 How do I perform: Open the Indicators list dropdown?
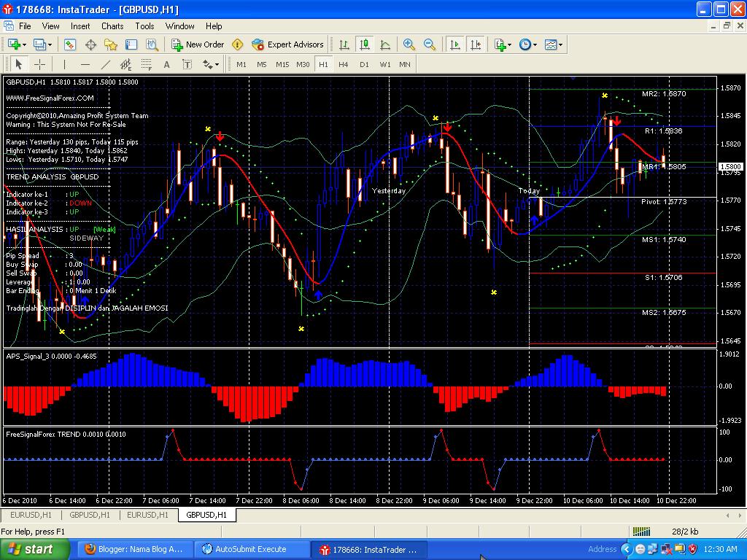coord(503,44)
